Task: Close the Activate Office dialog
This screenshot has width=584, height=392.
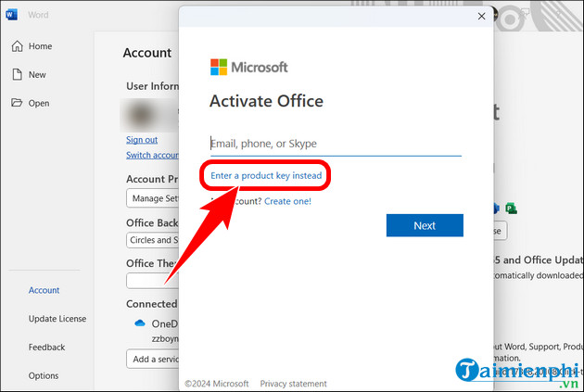Action: (481, 16)
